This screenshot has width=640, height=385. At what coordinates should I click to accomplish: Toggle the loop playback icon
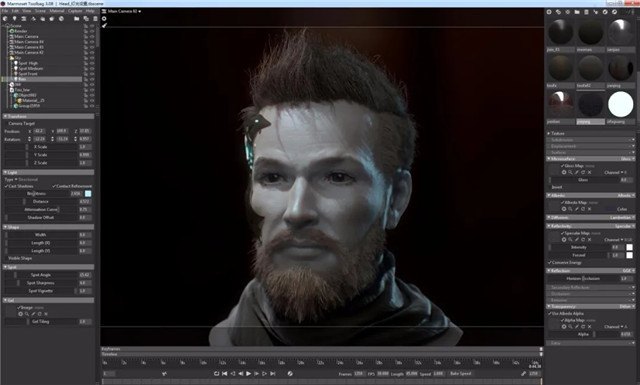pos(216,374)
